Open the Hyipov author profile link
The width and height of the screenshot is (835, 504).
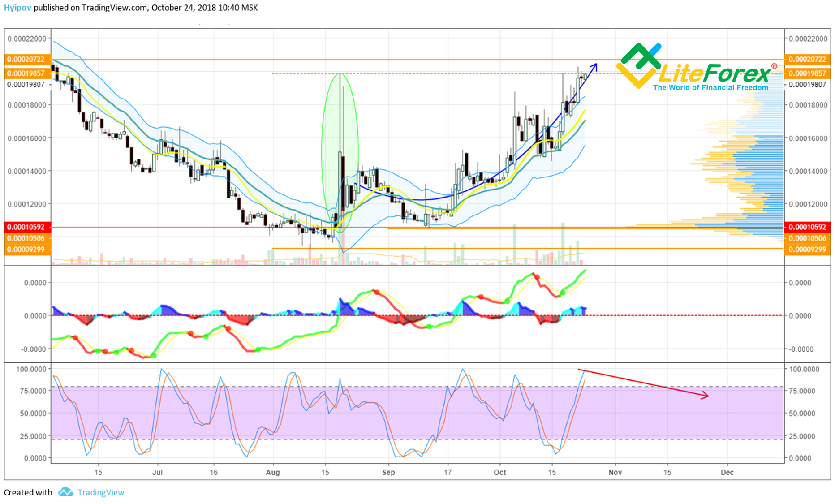[17, 8]
